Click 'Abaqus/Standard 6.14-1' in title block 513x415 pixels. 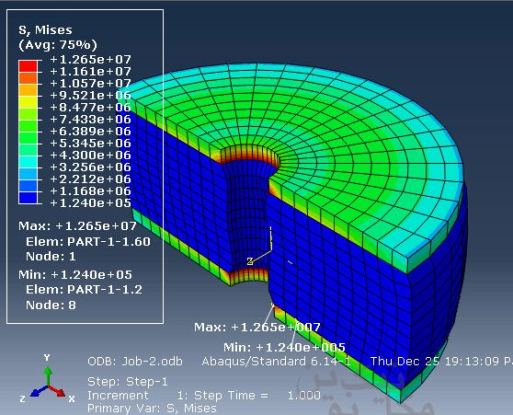(276, 361)
